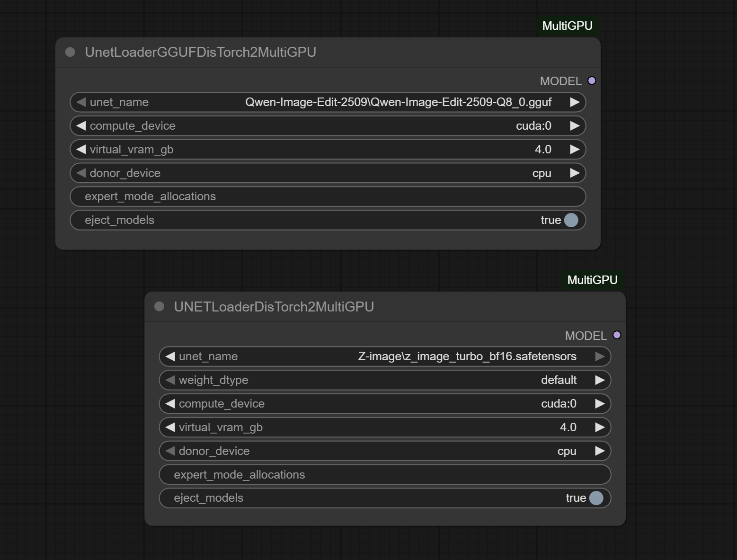Click the MODEL output port on UNETLoaderDisTorch2MultiGPU
The image size is (737, 560).
[617, 335]
